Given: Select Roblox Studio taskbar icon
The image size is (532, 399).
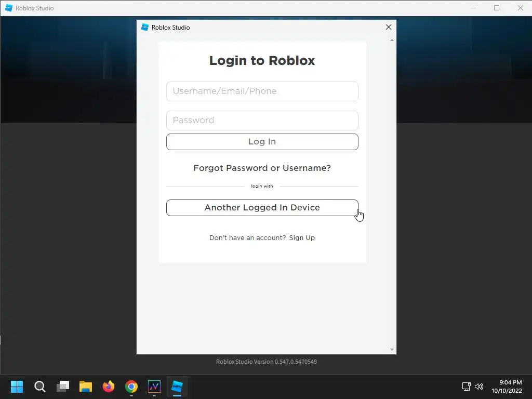Looking at the screenshot, I should [177, 387].
